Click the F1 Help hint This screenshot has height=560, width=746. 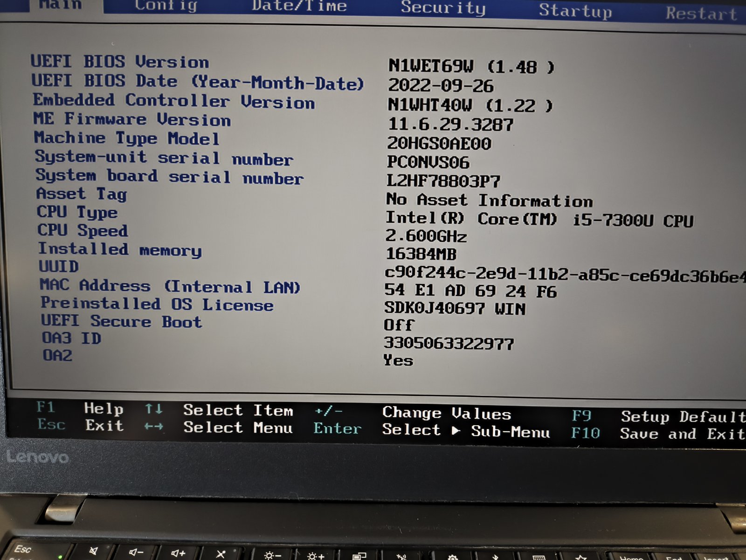click(x=80, y=408)
